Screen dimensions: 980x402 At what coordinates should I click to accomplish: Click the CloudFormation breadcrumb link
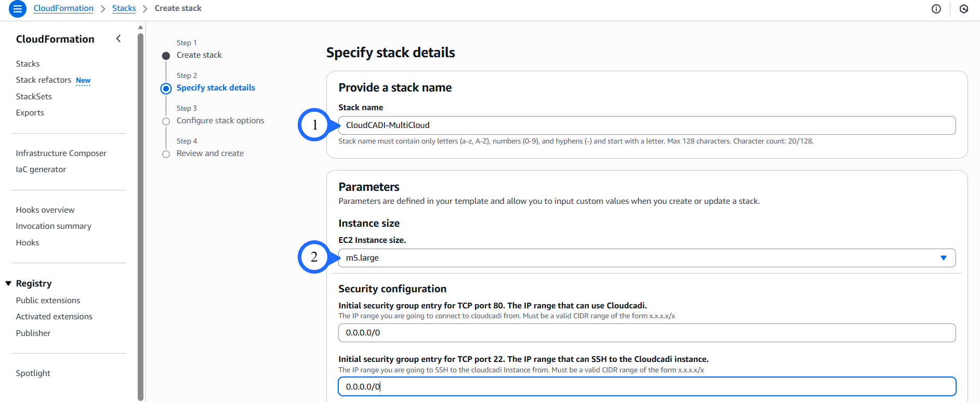click(63, 8)
